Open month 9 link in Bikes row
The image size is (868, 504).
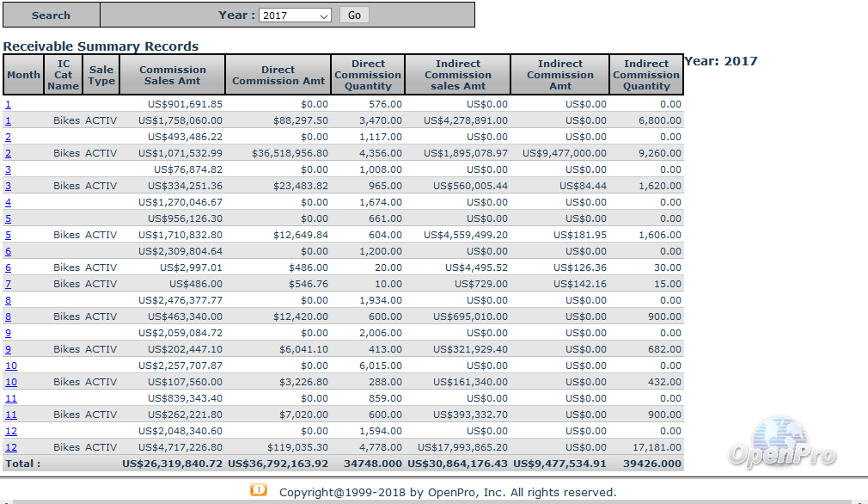pyautogui.click(x=8, y=349)
